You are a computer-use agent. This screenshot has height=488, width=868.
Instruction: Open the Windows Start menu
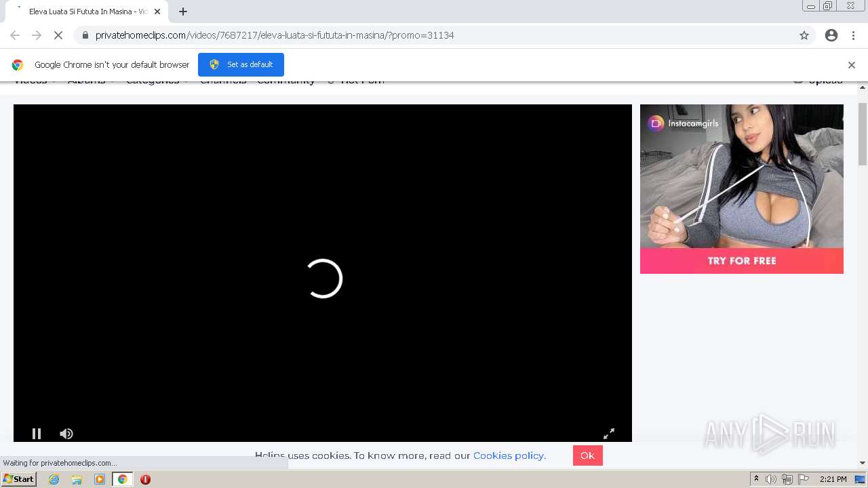[19, 479]
